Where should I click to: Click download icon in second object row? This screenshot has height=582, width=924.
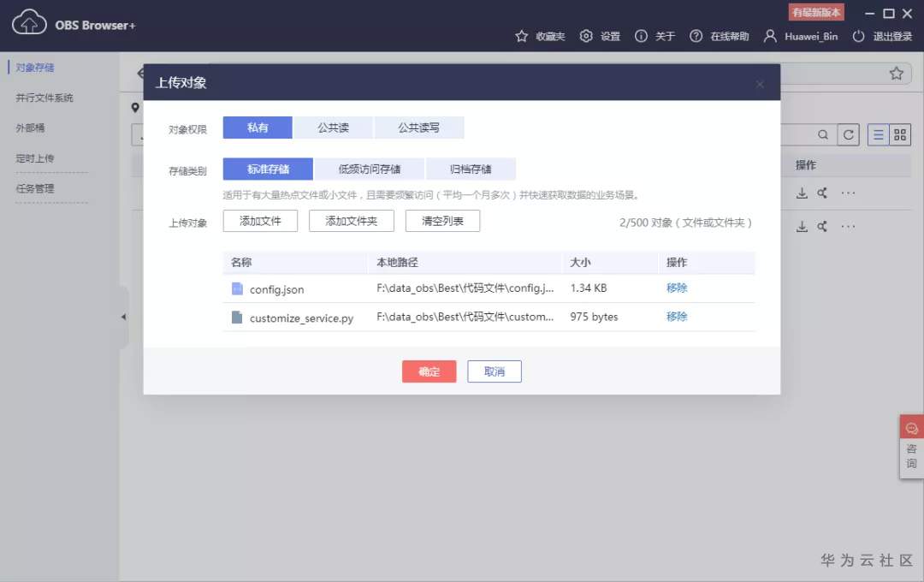(x=802, y=227)
